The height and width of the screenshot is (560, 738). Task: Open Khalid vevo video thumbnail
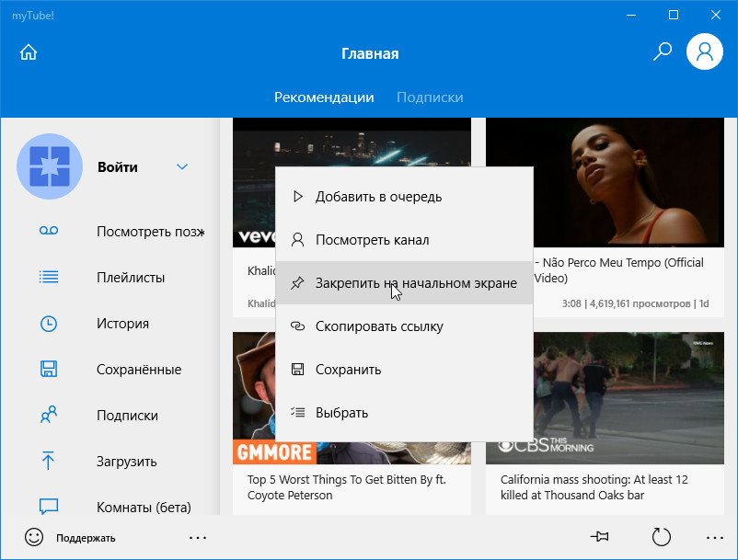point(352,142)
